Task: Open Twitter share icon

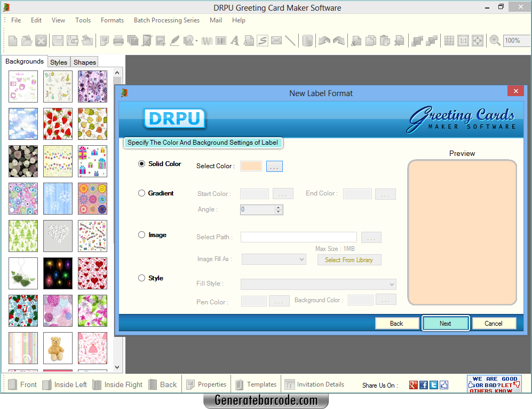Action: pyautogui.click(x=434, y=385)
